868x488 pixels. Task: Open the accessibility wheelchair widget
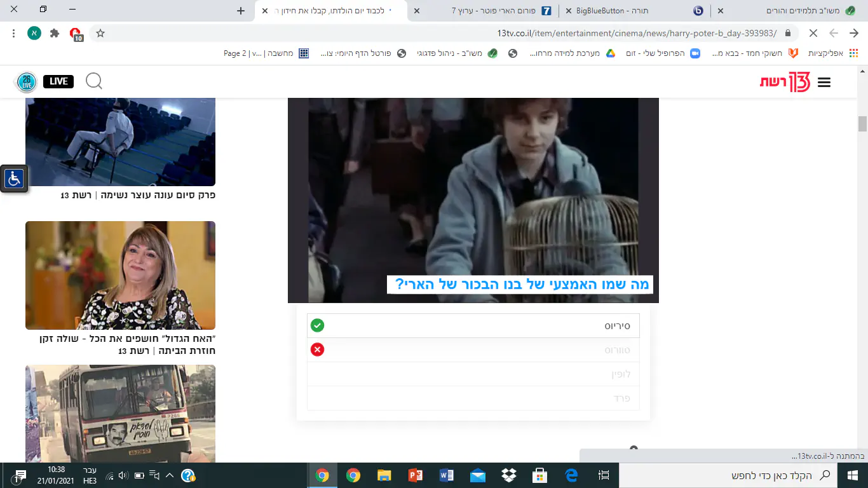coord(14,179)
